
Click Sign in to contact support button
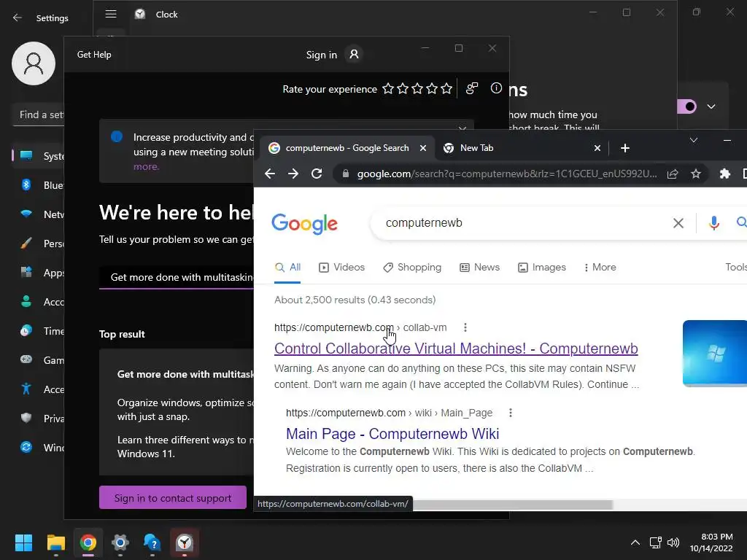click(x=172, y=497)
